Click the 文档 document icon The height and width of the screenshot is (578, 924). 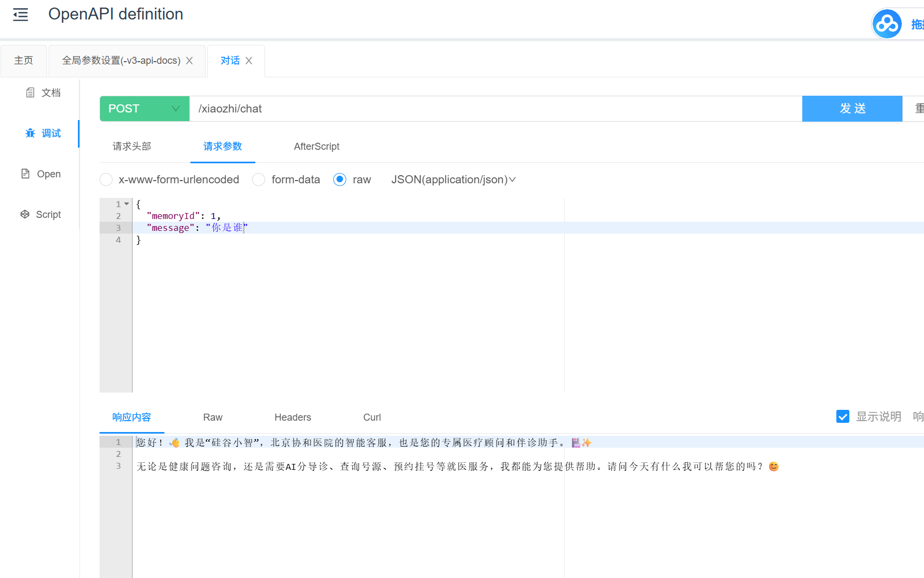coord(30,93)
